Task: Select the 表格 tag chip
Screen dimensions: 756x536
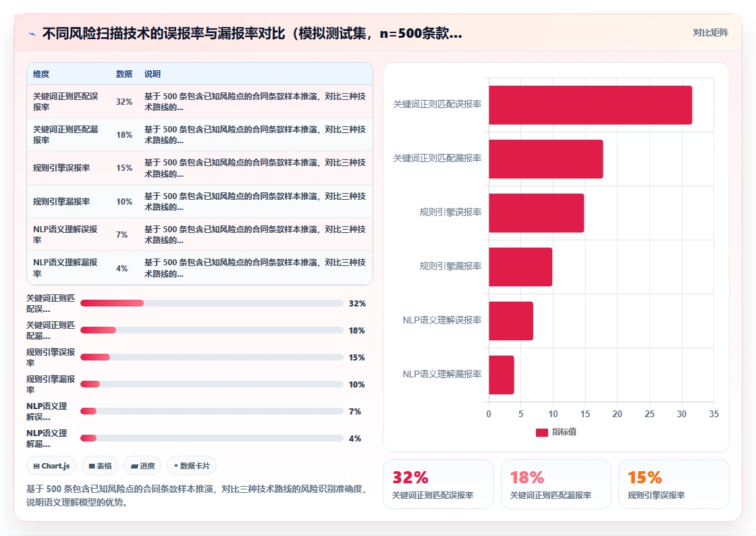Action: click(x=101, y=466)
